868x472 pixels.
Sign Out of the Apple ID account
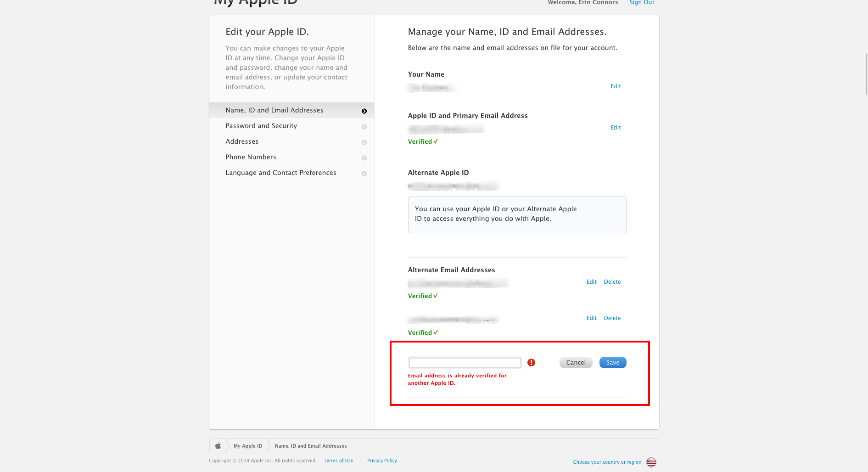tap(642, 2)
